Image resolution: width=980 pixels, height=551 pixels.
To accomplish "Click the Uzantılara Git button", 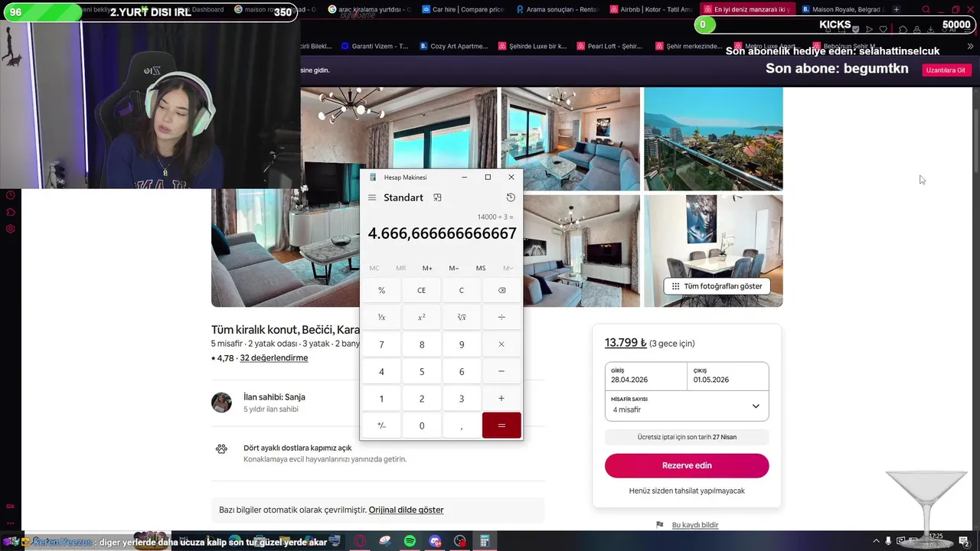I will point(946,70).
